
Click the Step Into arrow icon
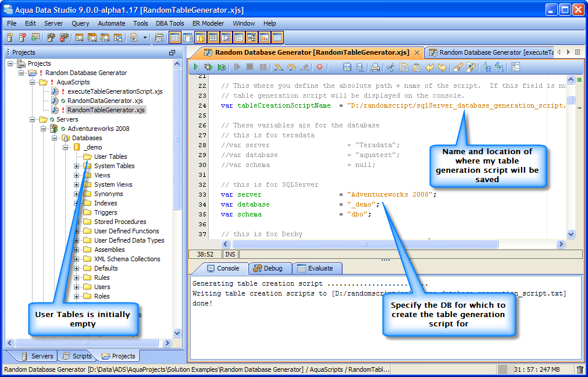pos(278,67)
